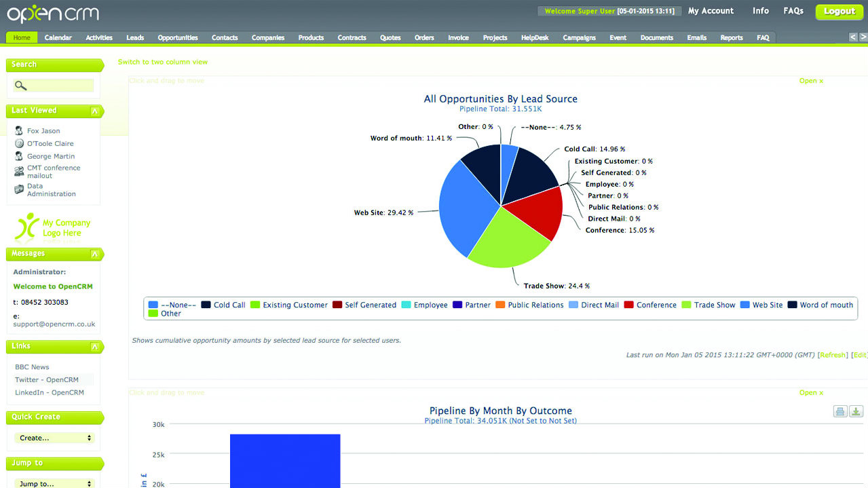The width and height of the screenshot is (868, 488).
Task: Open the FAQ tab
Action: tap(763, 37)
